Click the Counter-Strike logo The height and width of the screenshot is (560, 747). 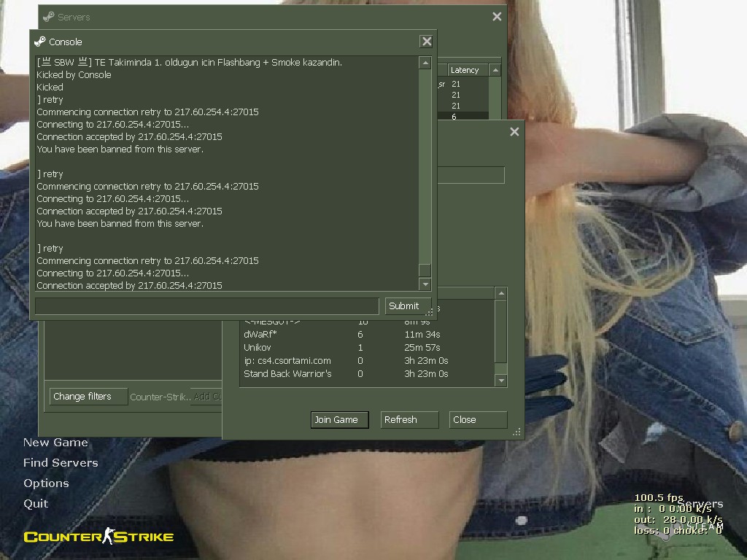coord(98,536)
